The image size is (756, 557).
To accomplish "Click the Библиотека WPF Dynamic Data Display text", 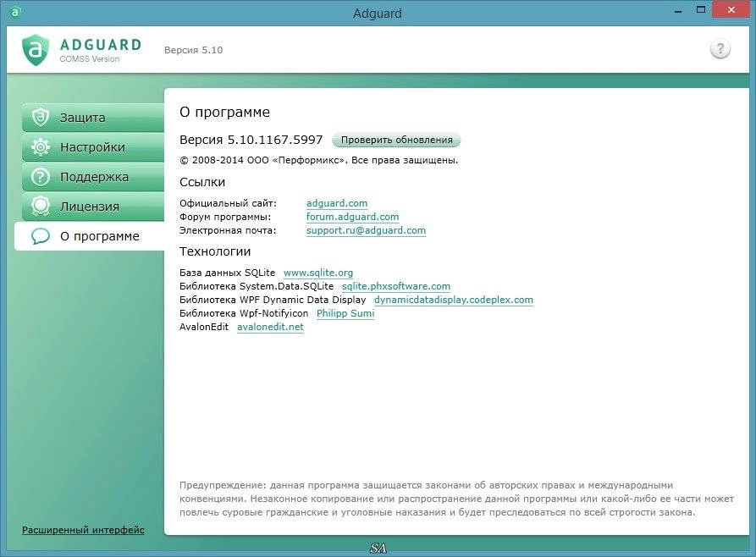I will point(273,300).
